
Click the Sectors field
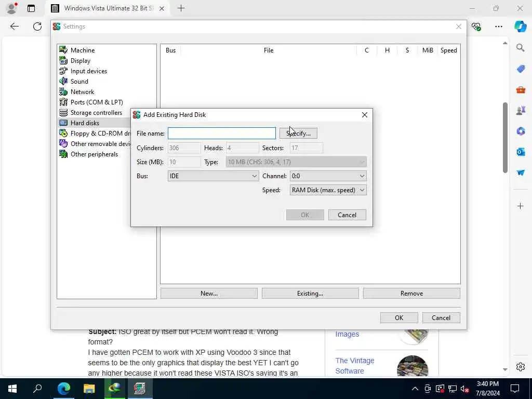[x=307, y=148]
